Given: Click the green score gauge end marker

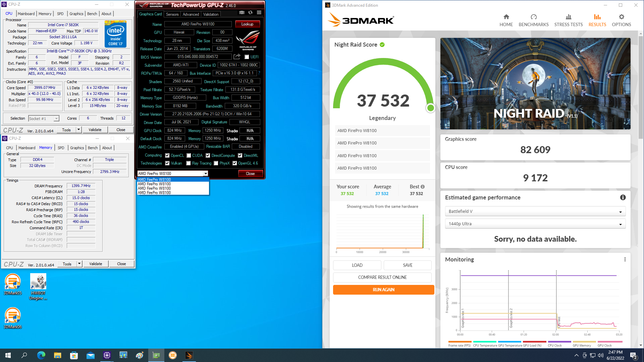Looking at the screenshot, I should [430, 108].
